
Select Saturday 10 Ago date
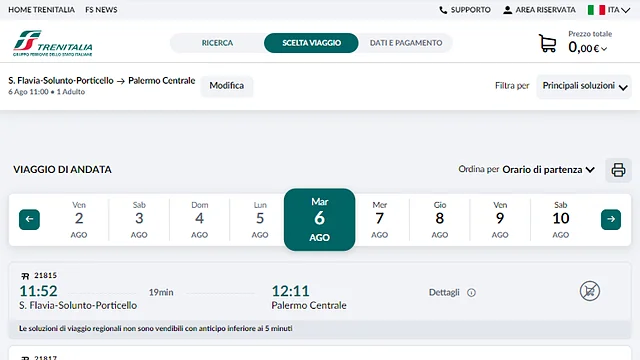tap(560, 220)
